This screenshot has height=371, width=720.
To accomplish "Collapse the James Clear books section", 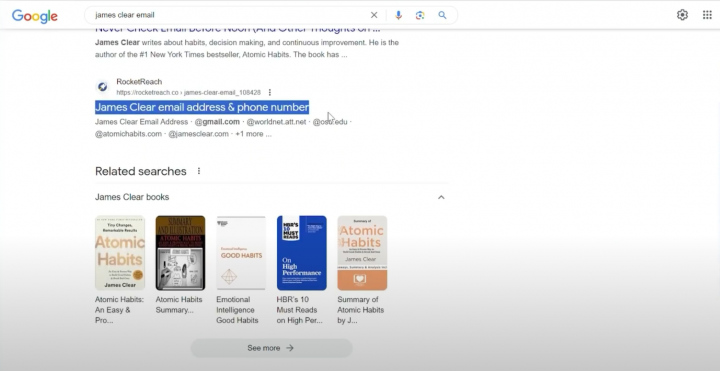I will pyautogui.click(x=441, y=197).
